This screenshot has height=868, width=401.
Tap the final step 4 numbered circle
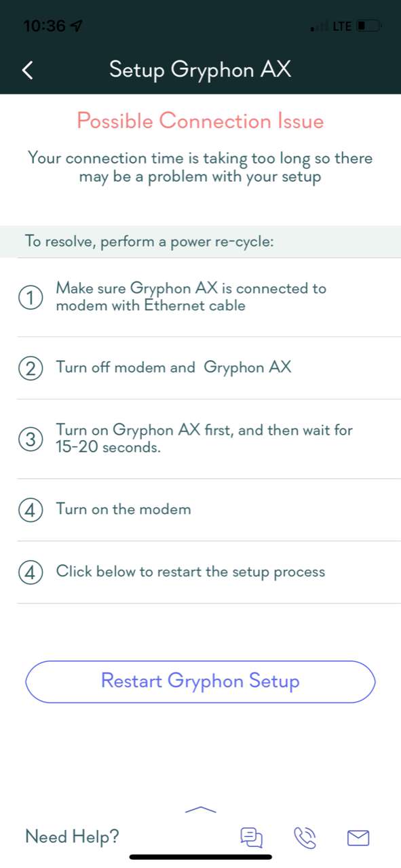point(31,572)
